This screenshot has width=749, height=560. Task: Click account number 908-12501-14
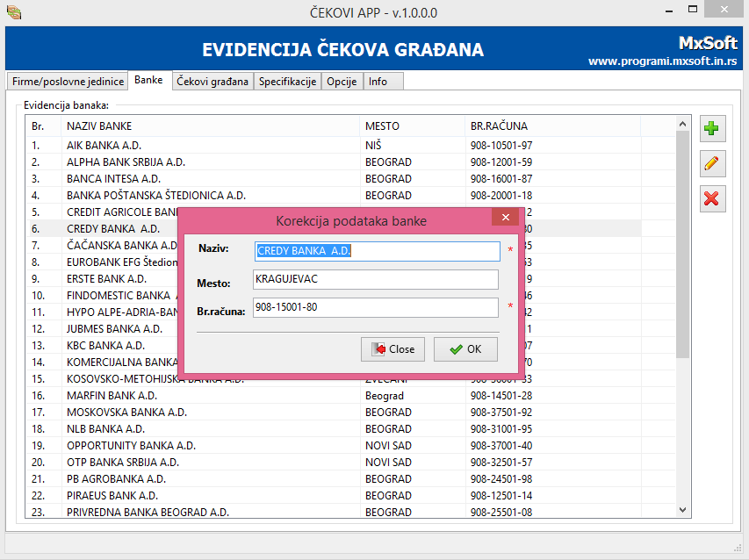501,496
